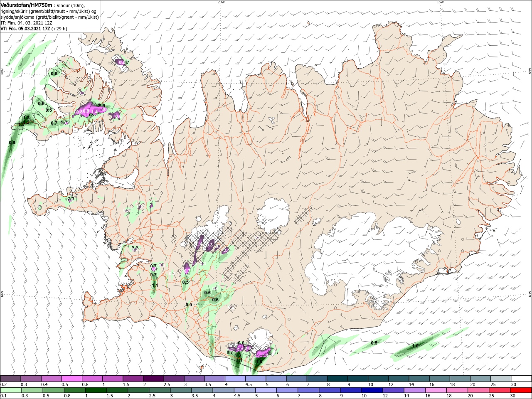Pick purple legend swatch between 0.2 and 0.3
Screen dimensions: 532x399
click(x=11, y=379)
